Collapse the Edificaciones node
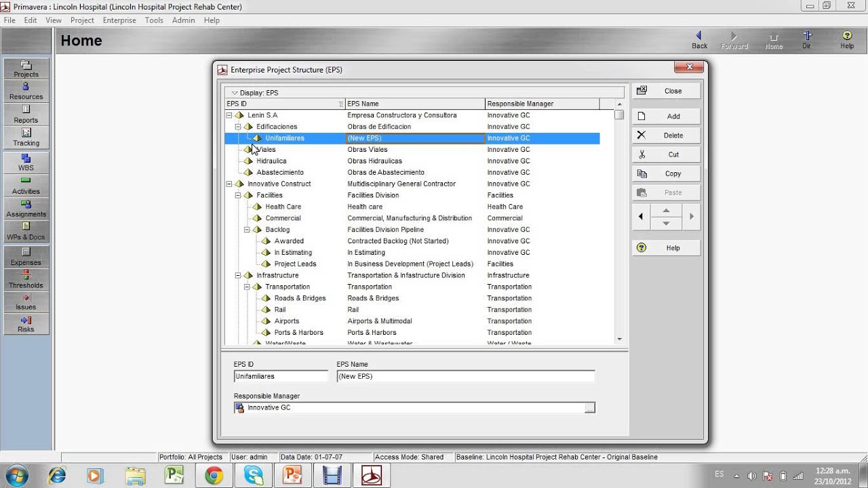The image size is (868, 488). pyautogui.click(x=238, y=127)
